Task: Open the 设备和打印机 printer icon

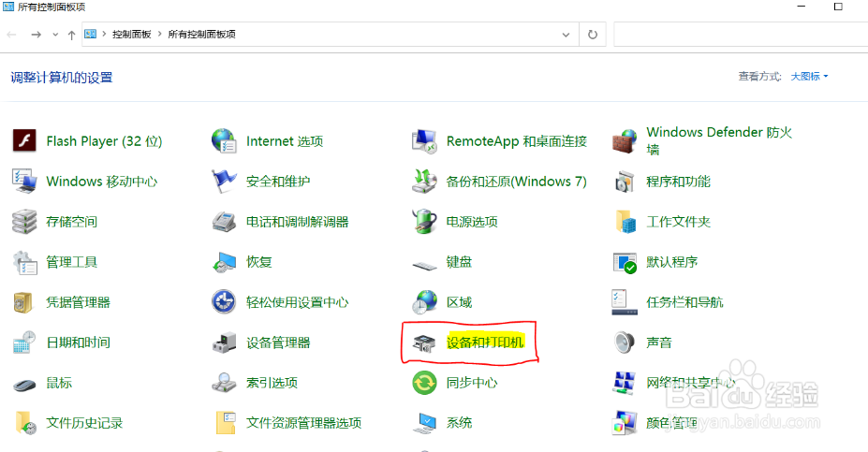Action: click(x=424, y=343)
